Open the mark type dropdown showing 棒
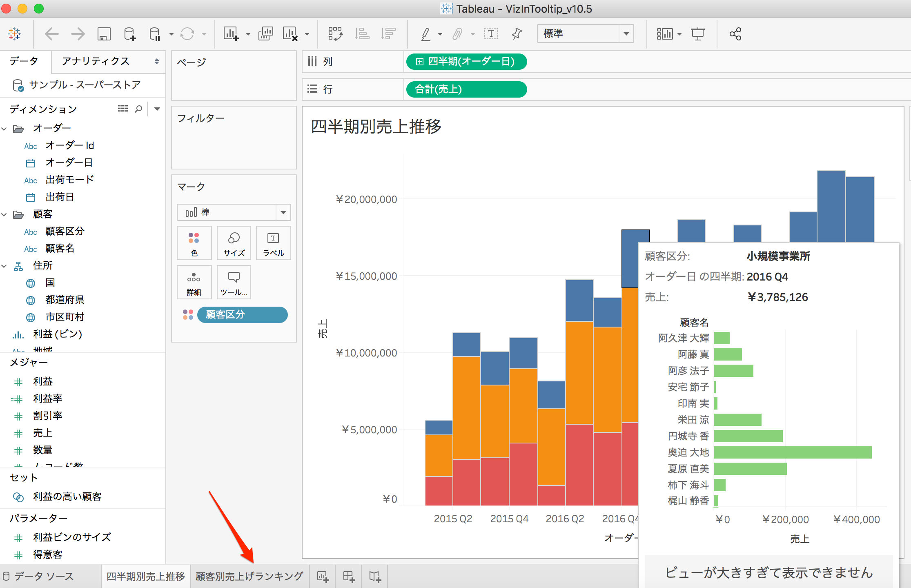The image size is (911, 588). 283,212
